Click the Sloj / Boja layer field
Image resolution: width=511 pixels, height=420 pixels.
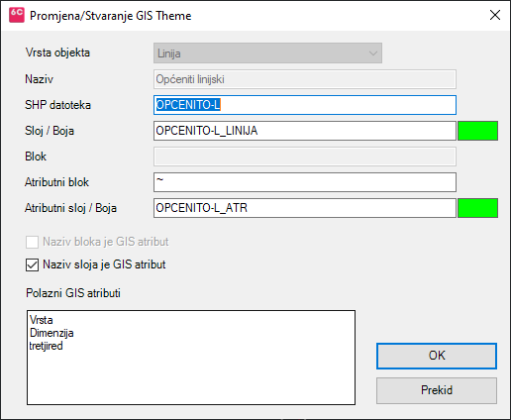pos(305,131)
